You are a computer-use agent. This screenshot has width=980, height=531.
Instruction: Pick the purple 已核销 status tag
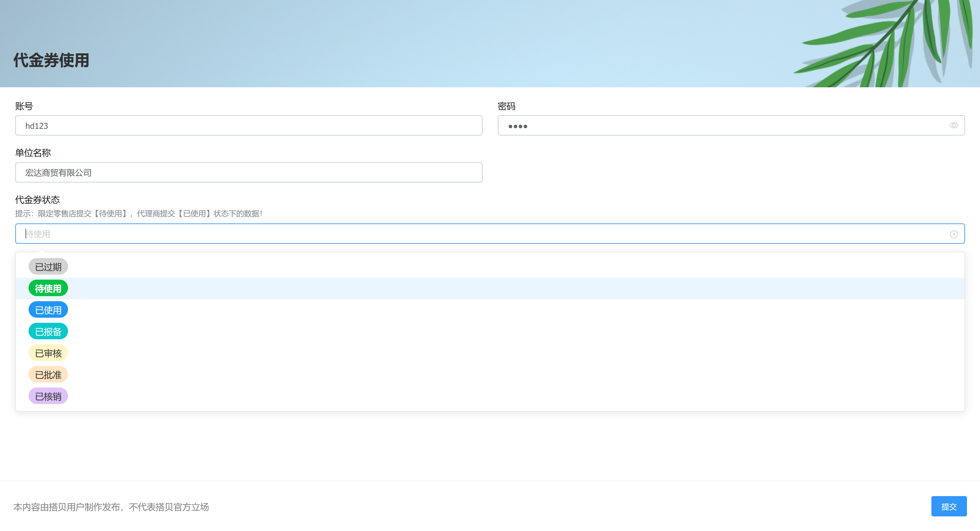tap(48, 396)
